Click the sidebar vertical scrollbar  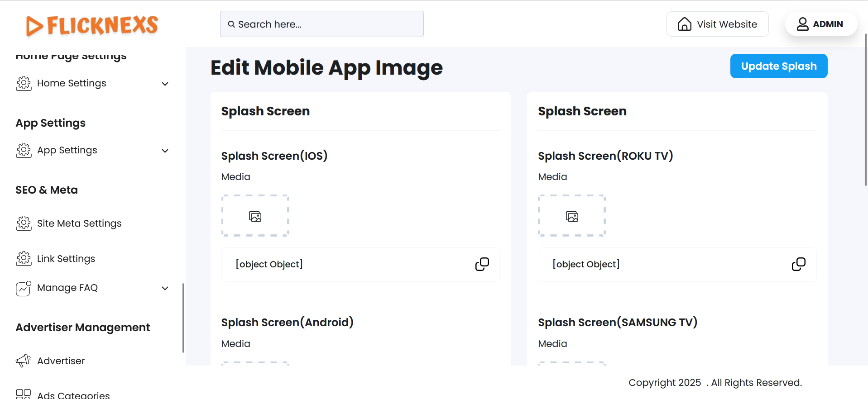[183, 318]
